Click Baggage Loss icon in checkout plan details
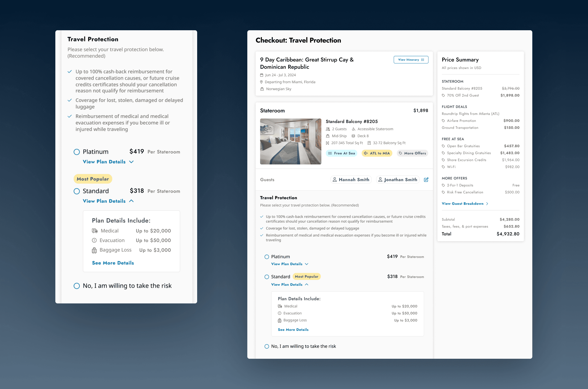This screenshot has height=389, width=588. [x=280, y=320]
